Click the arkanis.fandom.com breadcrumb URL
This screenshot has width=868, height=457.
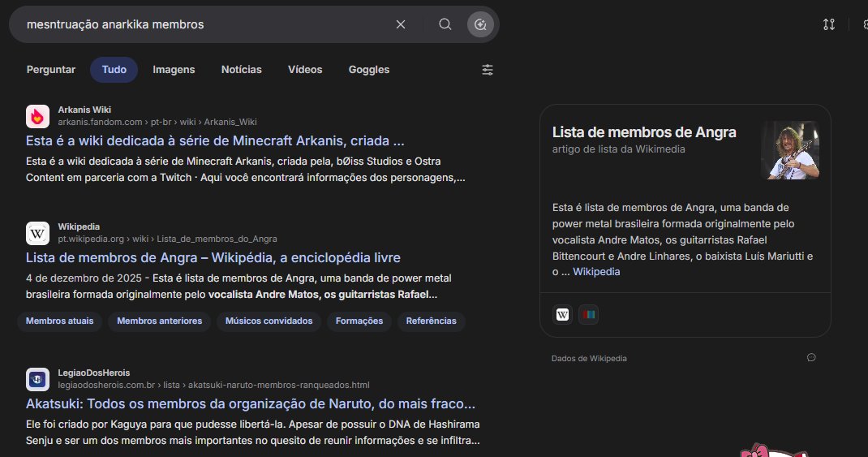(157, 122)
